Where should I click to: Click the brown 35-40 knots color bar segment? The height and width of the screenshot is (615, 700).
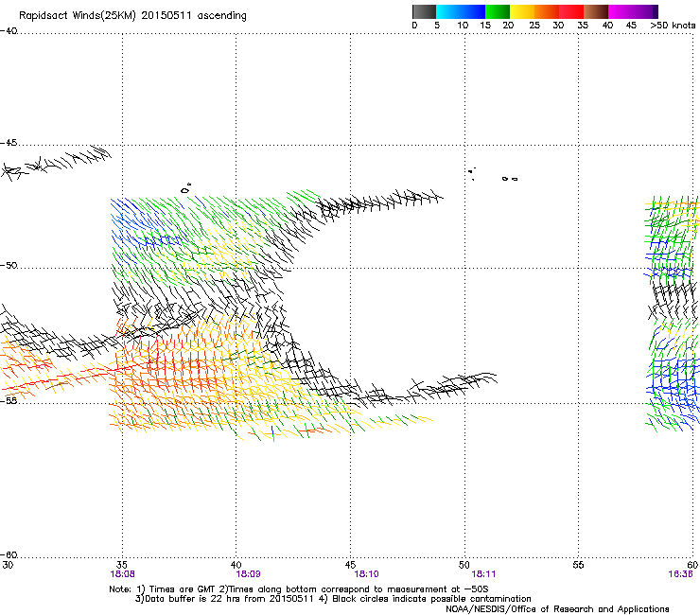596,11
